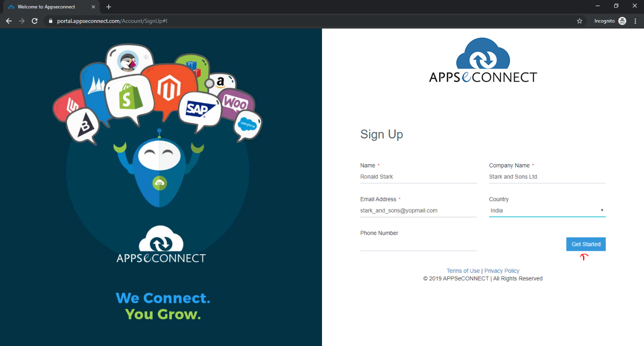The width and height of the screenshot is (644, 346).
Task: Click the BigCommerce speech bubble icon
Action: pos(84,125)
